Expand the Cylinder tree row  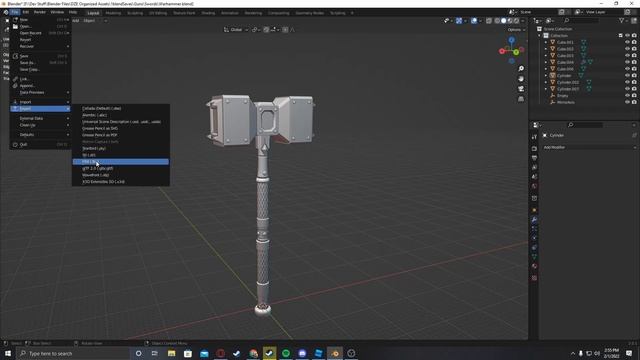pyautogui.click(x=546, y=76)
